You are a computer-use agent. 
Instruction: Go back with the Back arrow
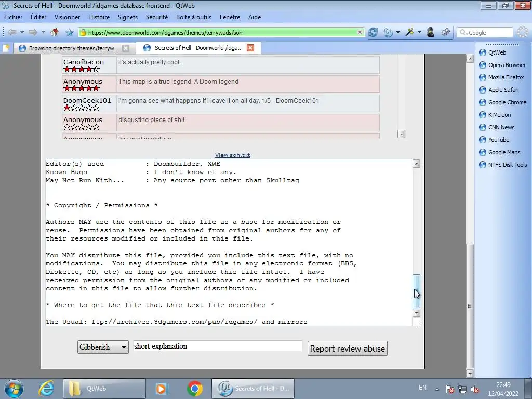[x=12, y=32]
